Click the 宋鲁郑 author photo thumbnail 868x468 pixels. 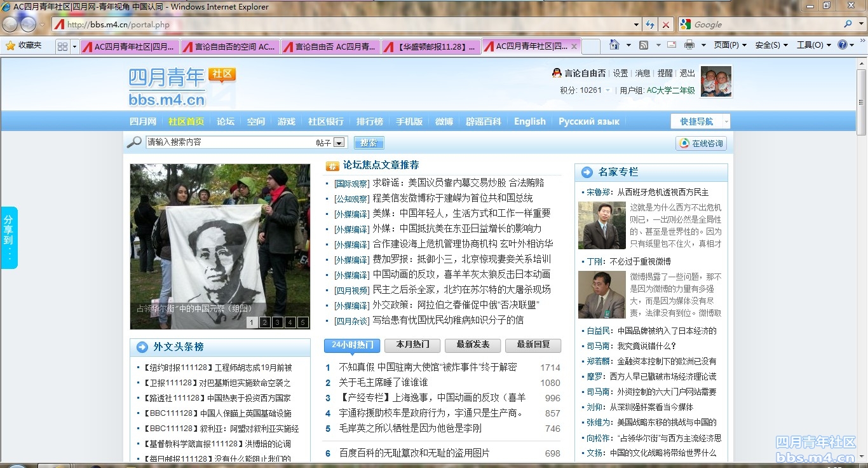(602, 225)
